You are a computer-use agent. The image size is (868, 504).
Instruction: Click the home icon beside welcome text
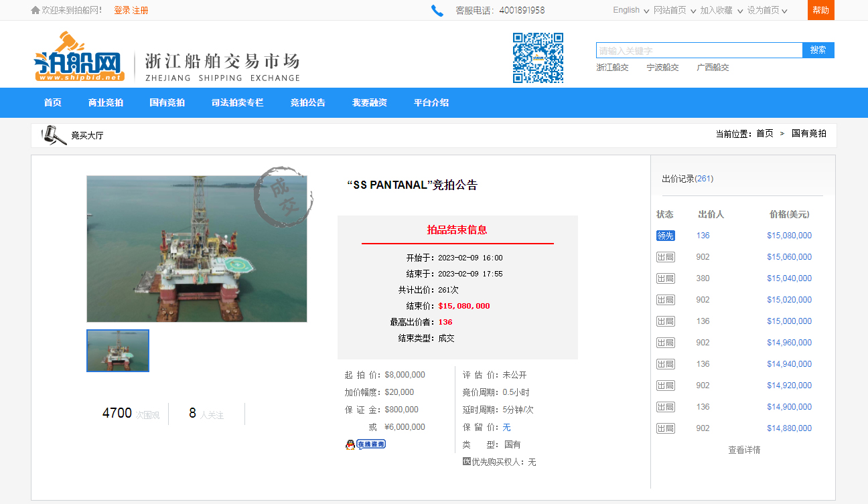(x=35, y=10)
